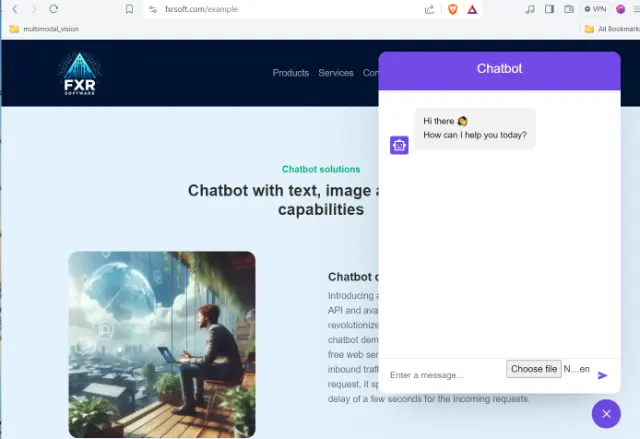The image size is (640, 439).
Task: Open the All Bookmarks folder
Action: 612,29
